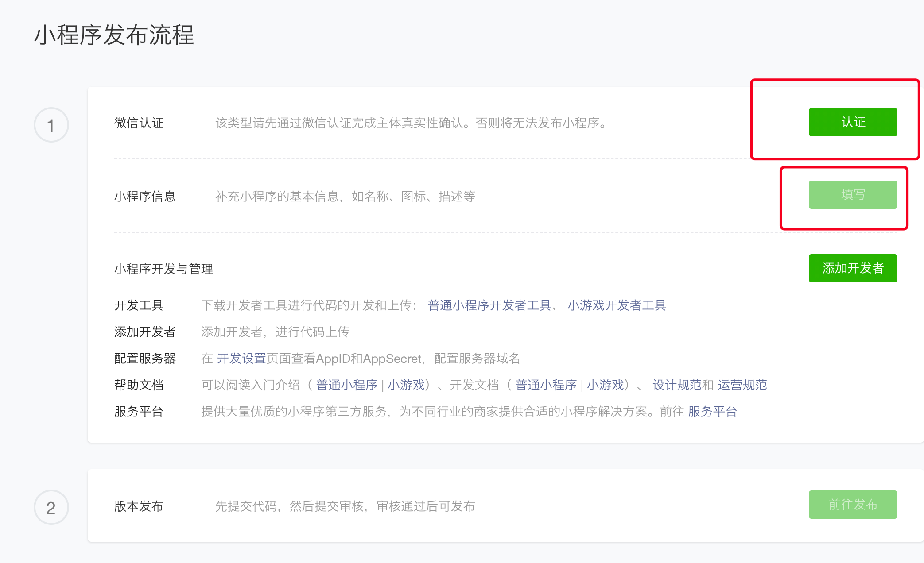Click the 填写 button for 小程序信息
The image size is (924, 563).
pyautogui.click(x=852, y=195)
